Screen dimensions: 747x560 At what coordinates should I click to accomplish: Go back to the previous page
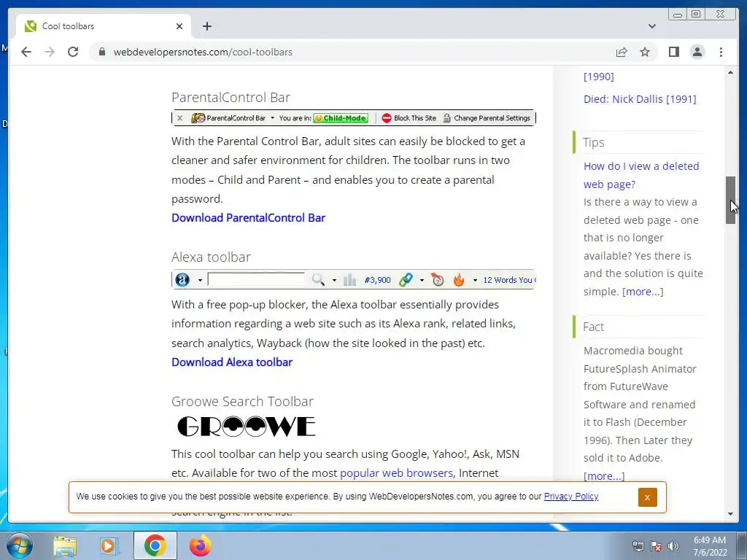[x=26, y=52]
